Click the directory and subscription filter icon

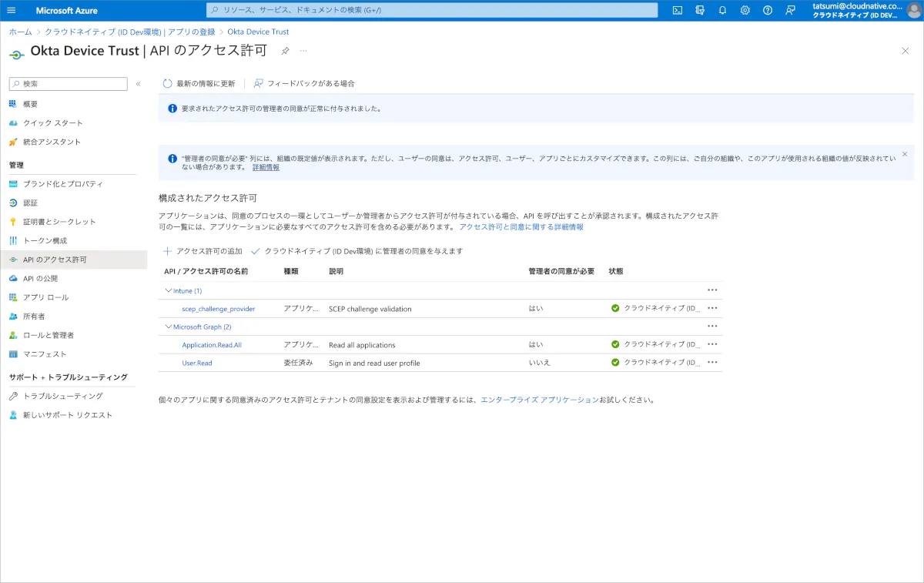tap(700, 10)
